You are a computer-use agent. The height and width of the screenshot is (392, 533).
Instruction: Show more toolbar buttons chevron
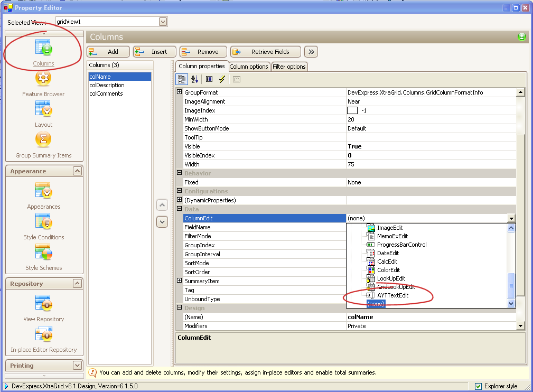pos(311,52)
